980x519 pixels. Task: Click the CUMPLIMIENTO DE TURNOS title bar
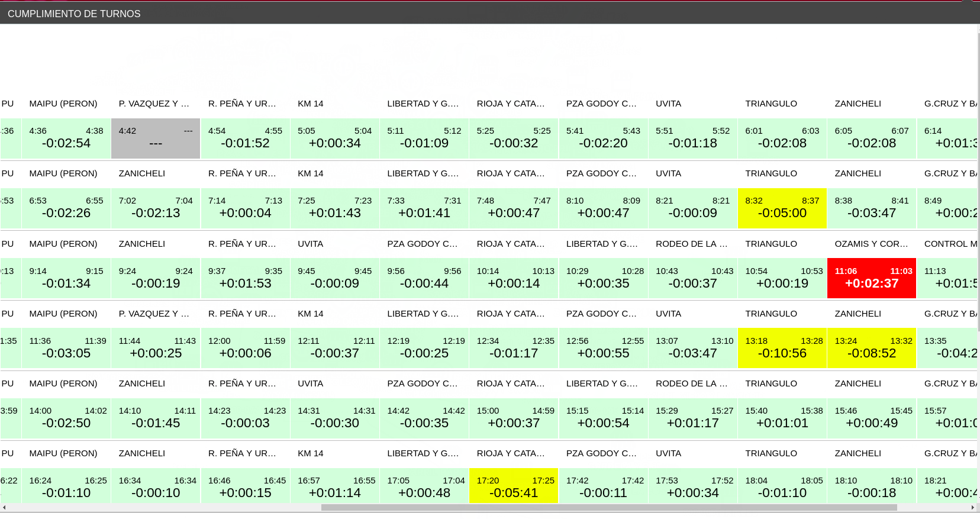click(74, 14)
